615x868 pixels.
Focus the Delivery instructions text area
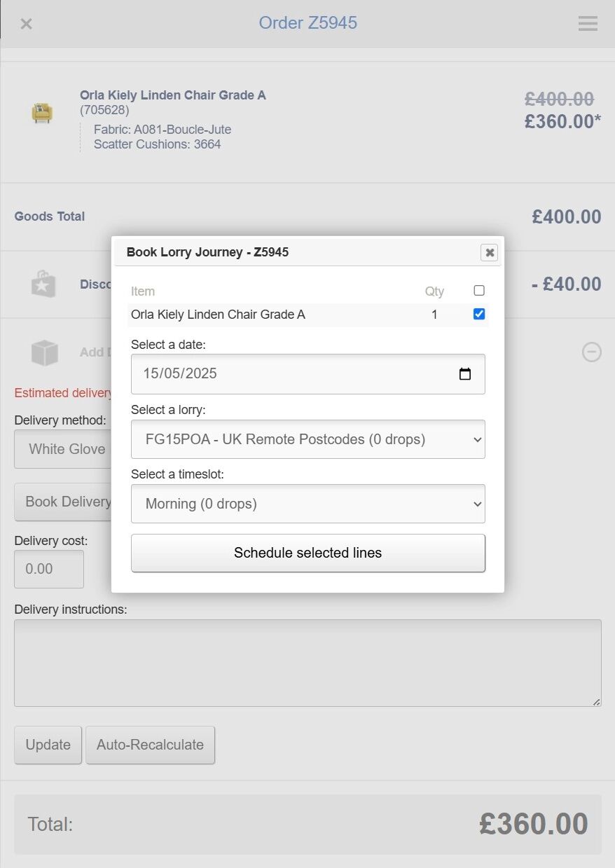coord(307,663)
